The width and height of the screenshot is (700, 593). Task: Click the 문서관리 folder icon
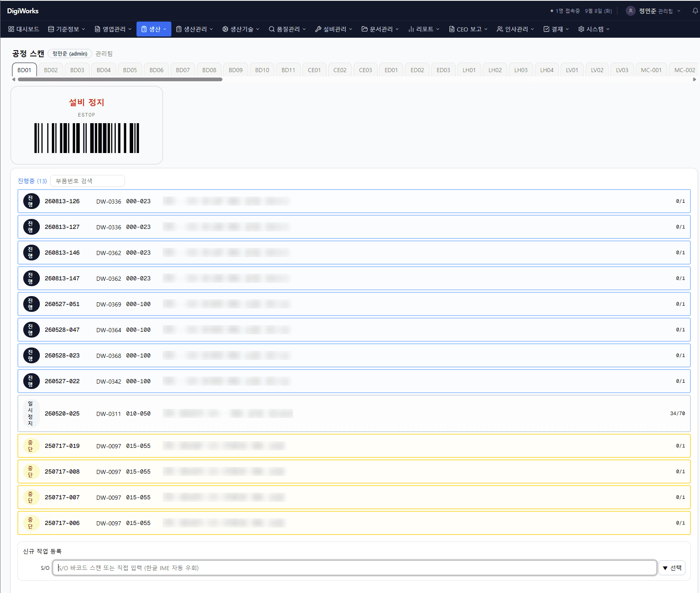click(365, 29)
